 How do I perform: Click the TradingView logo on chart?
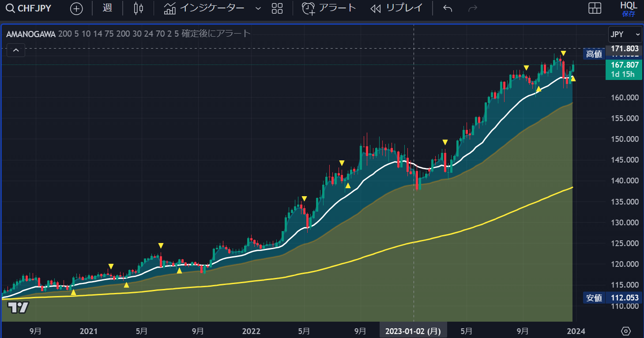click(x=19, y=308)
